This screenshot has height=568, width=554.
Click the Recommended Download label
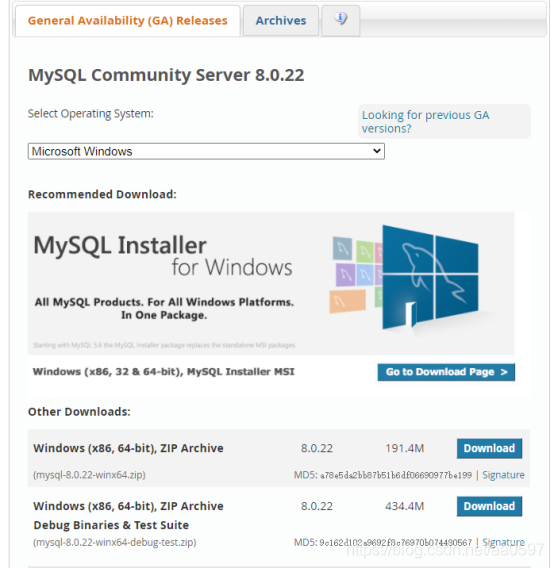click(x=102, y=195)
